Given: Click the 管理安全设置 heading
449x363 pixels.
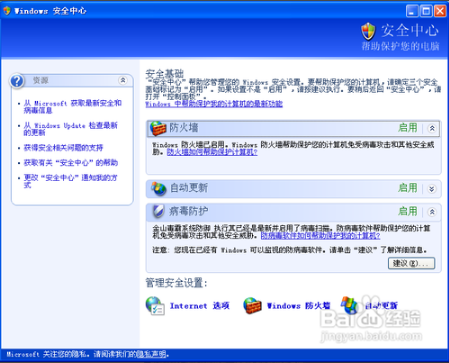Looking at the screenshot, I should (176, 283).
